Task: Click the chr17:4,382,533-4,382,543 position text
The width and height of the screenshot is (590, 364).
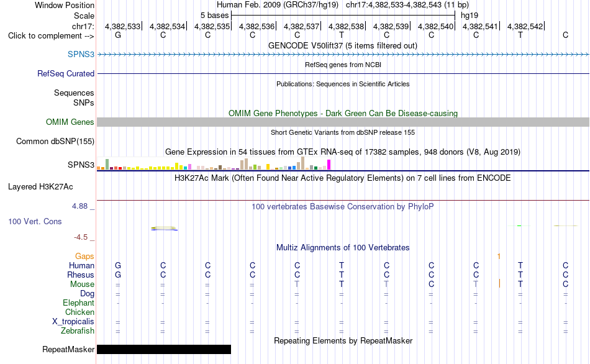Action: pyautogui.click(x=407, y=5)
